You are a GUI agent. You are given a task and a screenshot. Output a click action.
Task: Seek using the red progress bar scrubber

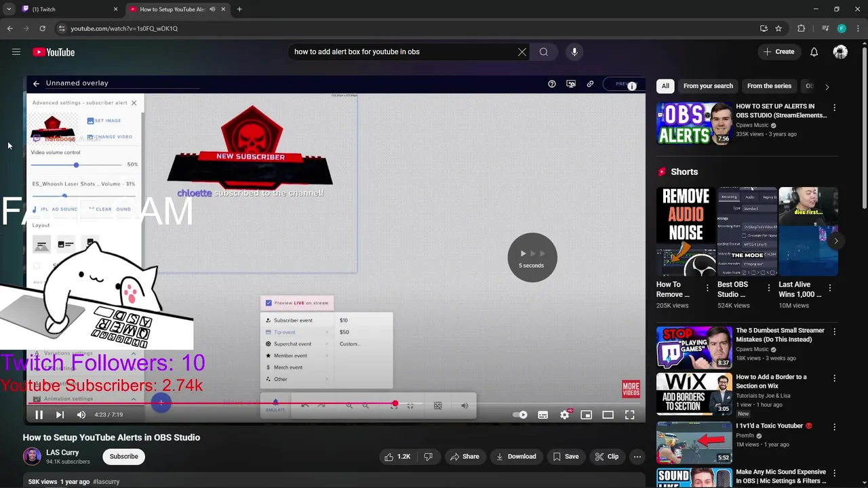coord(395,404)
